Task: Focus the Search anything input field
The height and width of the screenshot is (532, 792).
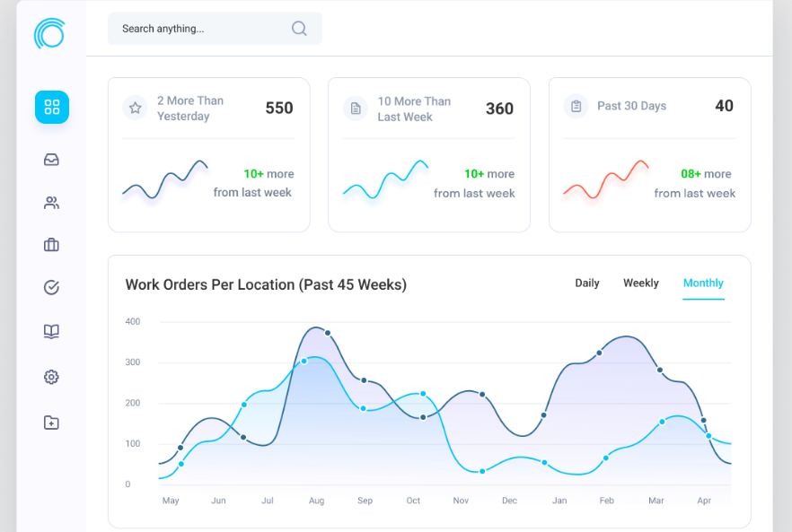Action: [x=215, y=29]
